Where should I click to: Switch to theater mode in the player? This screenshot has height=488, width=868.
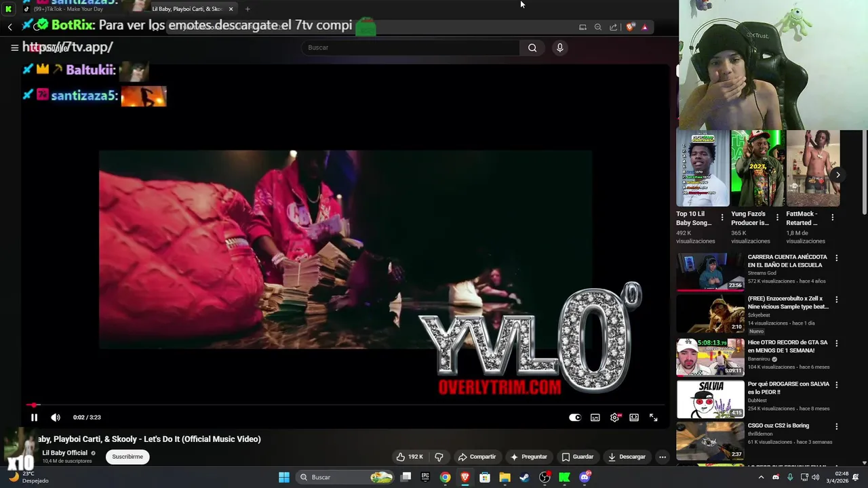point(634,418)
